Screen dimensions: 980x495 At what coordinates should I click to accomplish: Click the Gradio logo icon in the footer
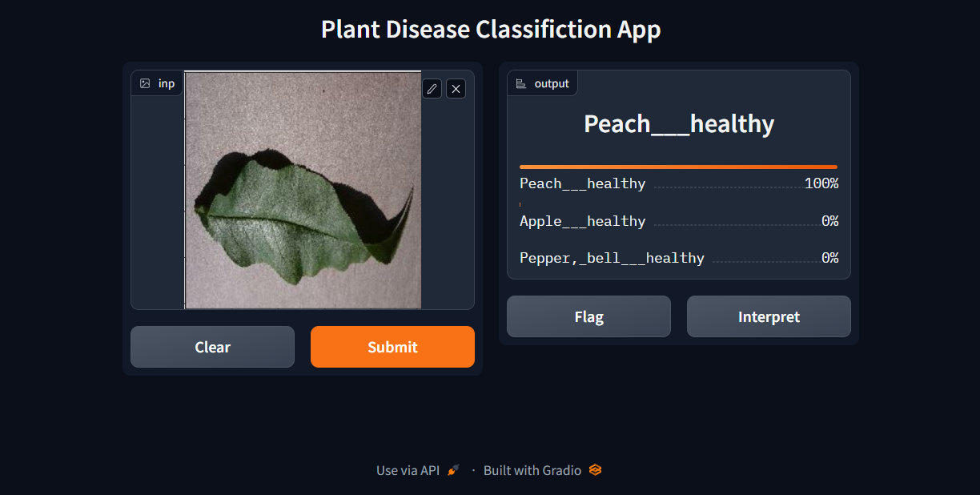click(594, 470)
